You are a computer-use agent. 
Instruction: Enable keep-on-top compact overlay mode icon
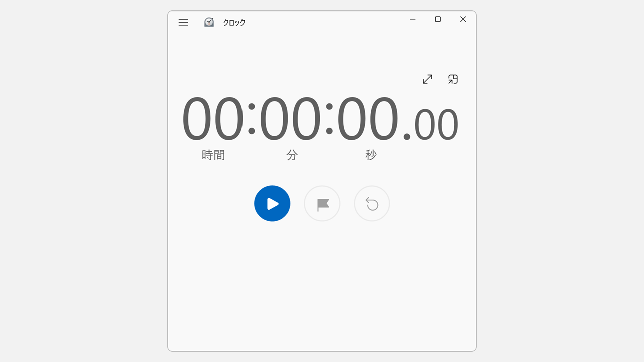[x=453, y=79]
